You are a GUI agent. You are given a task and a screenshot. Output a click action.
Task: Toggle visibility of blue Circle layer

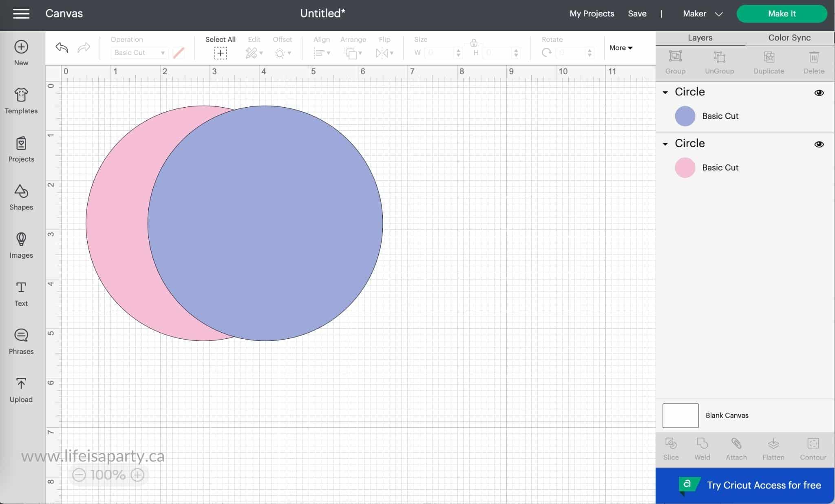pos(820,93)
